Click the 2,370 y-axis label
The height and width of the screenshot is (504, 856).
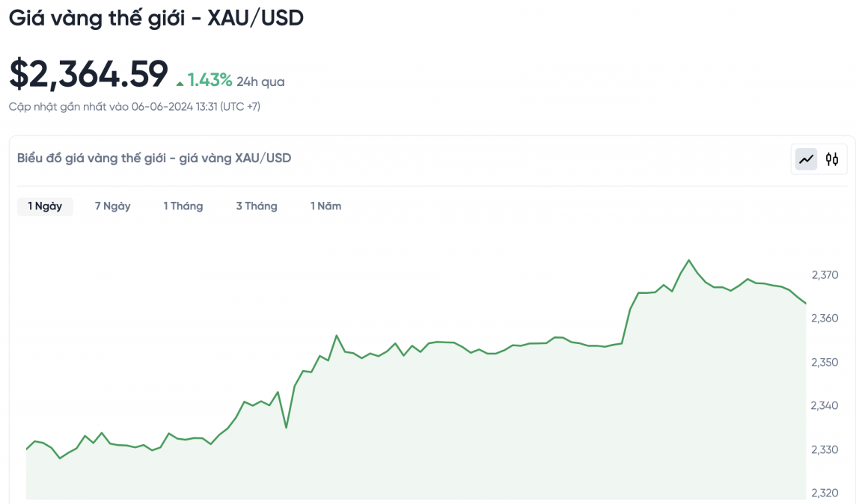[825, 275]
